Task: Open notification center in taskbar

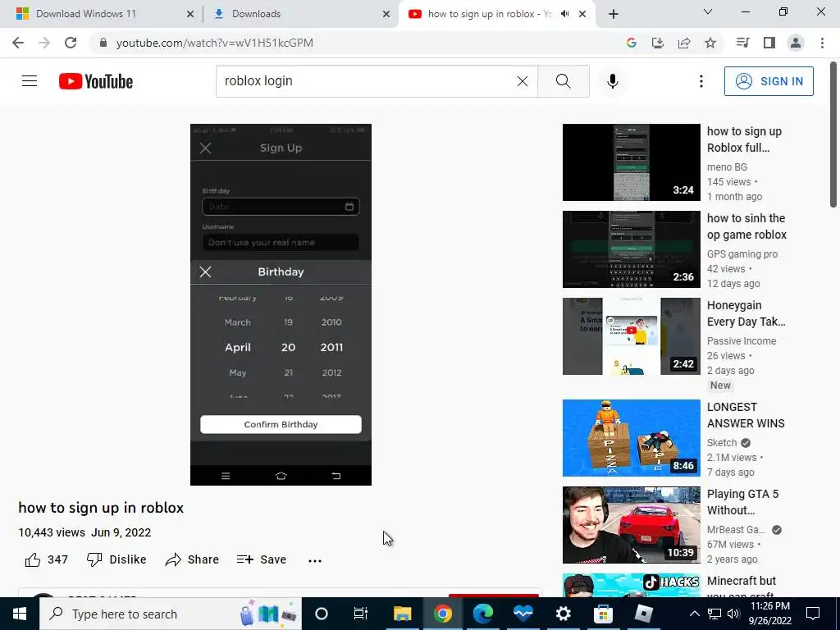Action: click(x=813, y=614)
